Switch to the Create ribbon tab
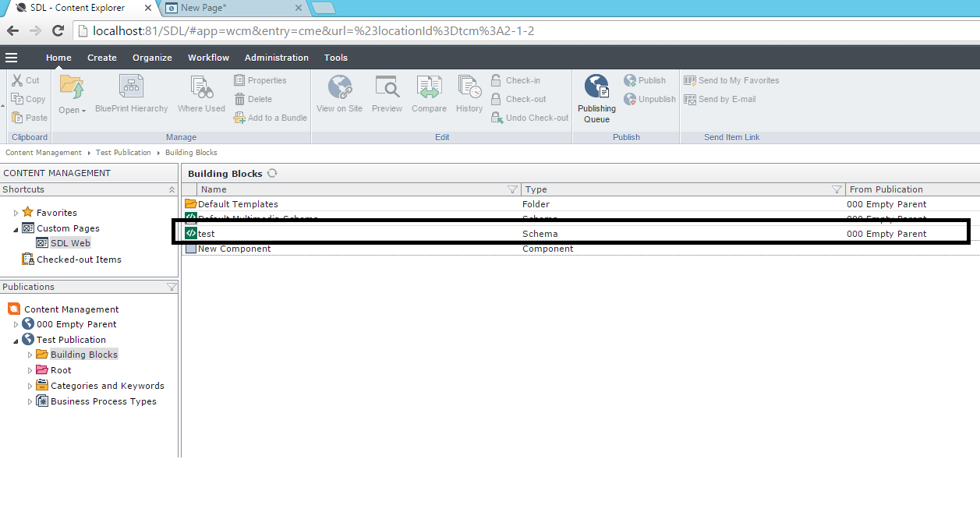This screenshot has width=980, height=505. 101,58
